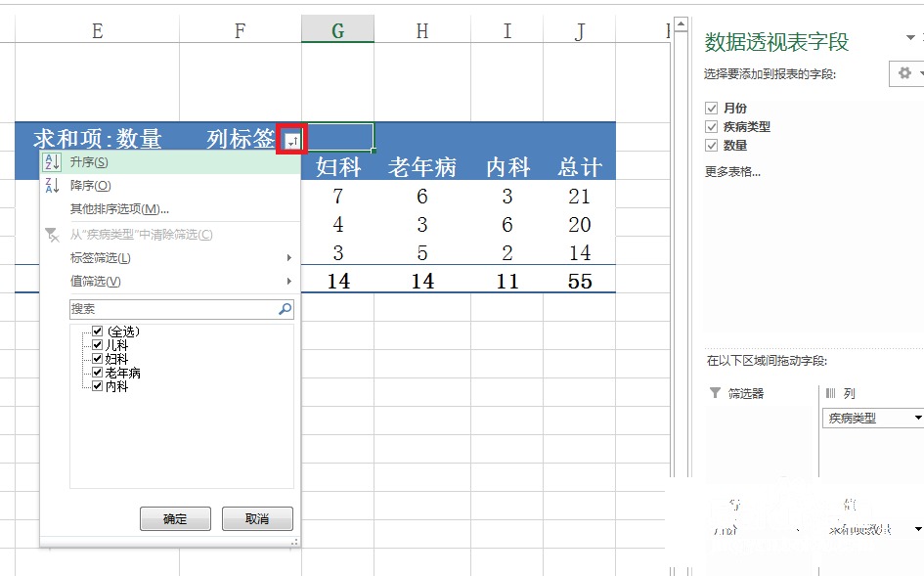
Task: Click the resize grip of filter menu
Action: pos(294,542)
